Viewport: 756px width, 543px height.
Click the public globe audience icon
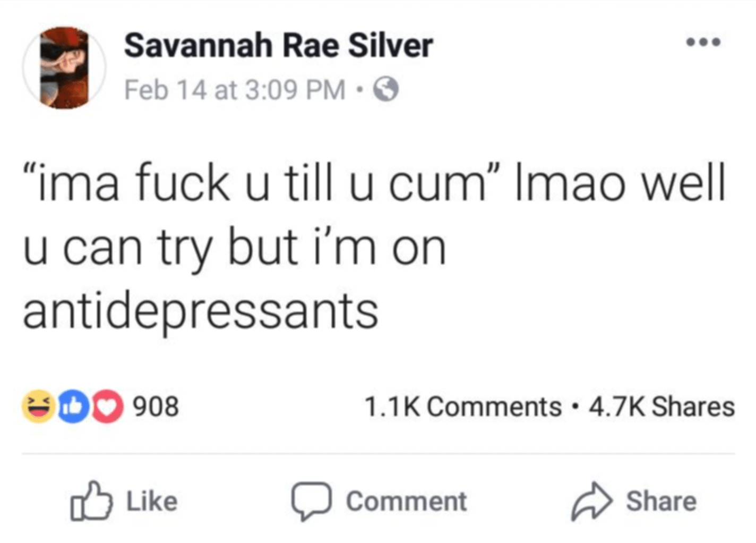point(386,89)
